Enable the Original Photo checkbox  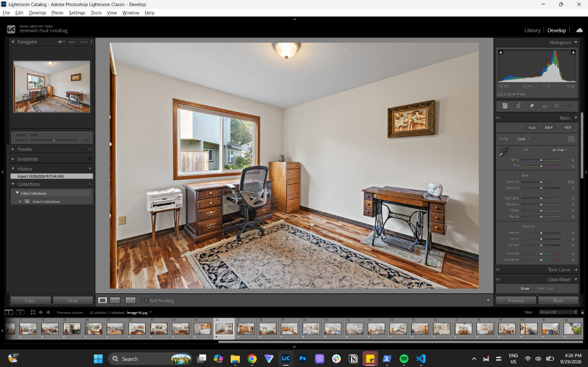500,94
